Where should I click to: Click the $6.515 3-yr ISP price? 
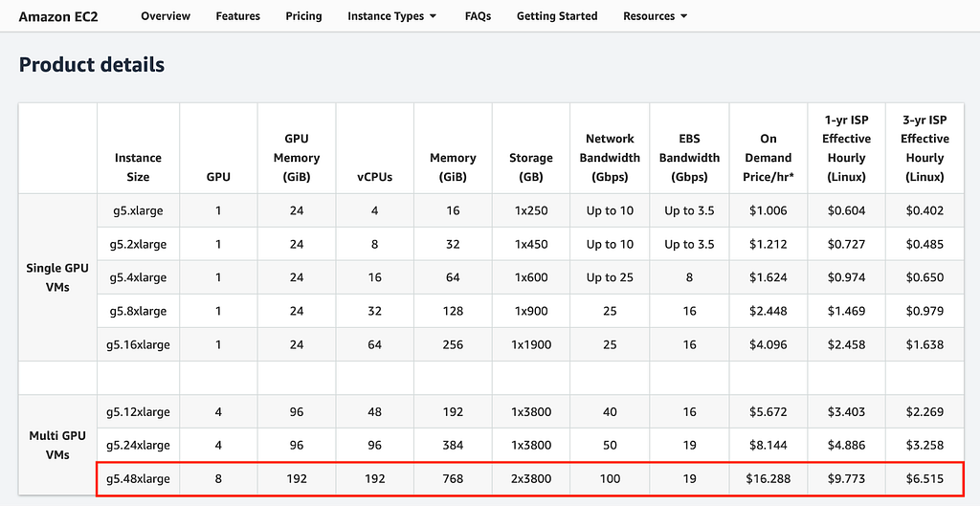coord(925,479)
